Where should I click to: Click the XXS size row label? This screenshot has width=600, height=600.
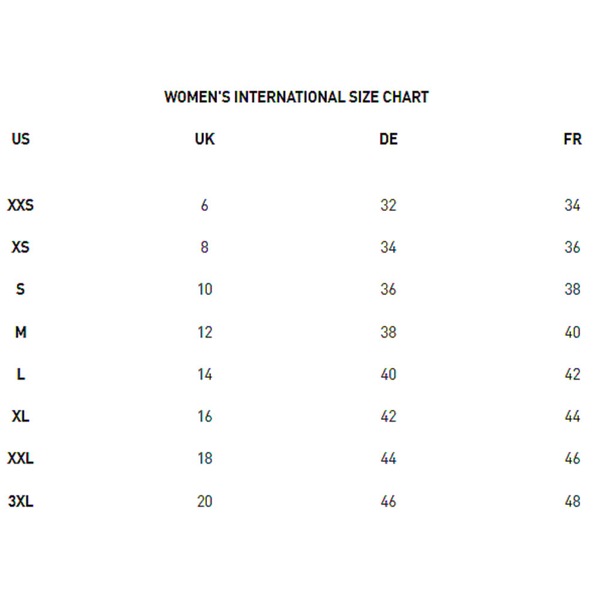pyautogui.click(x=21, y=205)
